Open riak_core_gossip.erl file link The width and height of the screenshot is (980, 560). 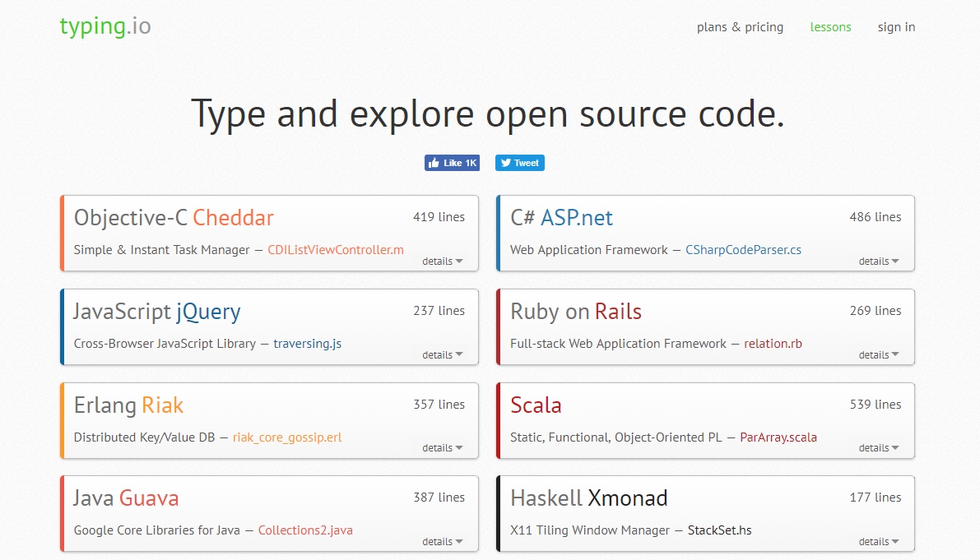[x=287, y=437]
